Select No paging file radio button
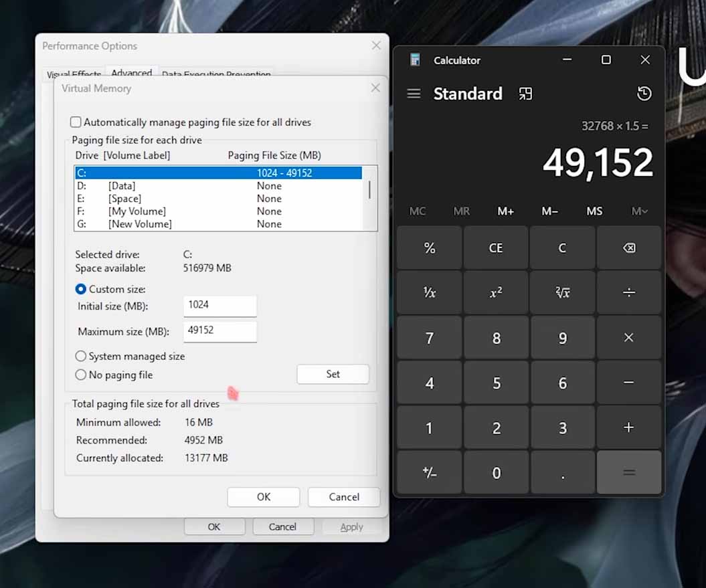 80,375
